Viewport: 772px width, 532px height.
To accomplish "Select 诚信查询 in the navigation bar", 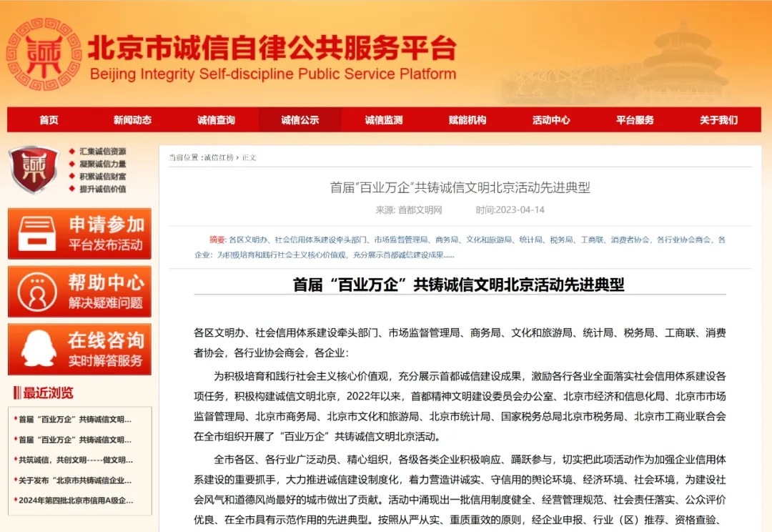I will click(x=216, y=119).
